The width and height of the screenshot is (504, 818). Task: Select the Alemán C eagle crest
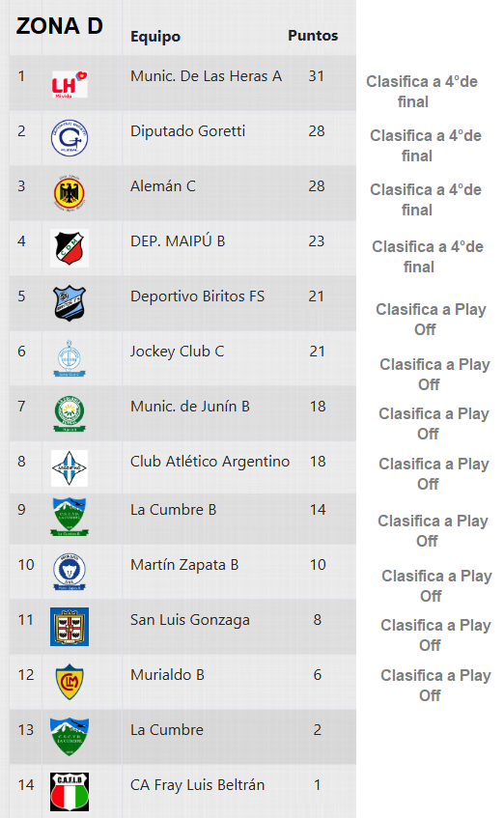click(70, 193)
